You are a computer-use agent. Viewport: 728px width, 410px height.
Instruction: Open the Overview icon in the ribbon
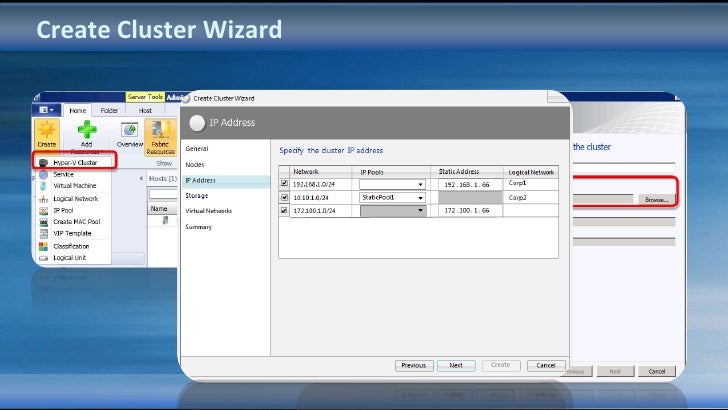click(130, 130)
